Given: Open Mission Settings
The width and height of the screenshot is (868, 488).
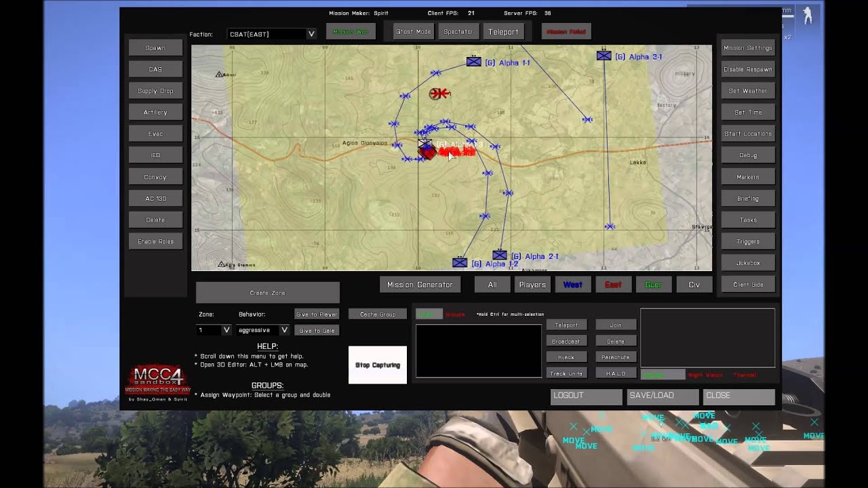Looking at the screenshot, I should tap(748, 47).
